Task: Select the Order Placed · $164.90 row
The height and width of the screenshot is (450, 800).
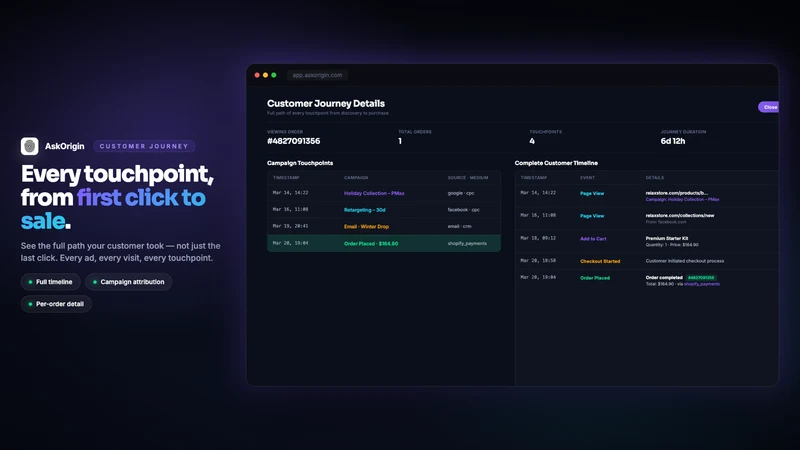Action: [x=384, y=243]
